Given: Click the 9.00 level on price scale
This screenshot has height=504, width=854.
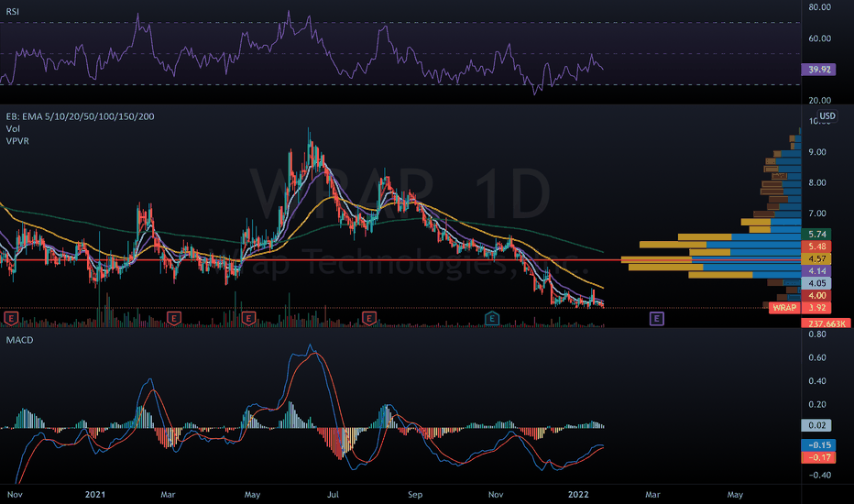Looking at the screenshot, I should pyautogui.click(x=817, y=152).
